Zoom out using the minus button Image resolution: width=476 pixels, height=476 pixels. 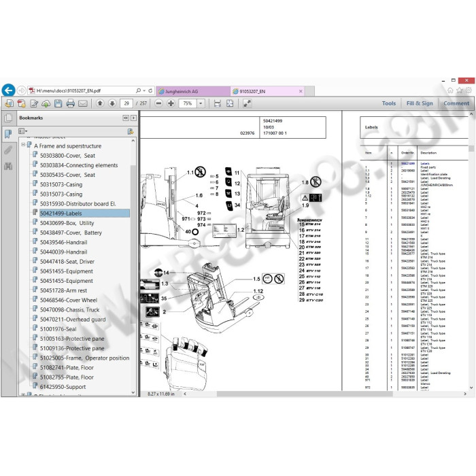tap(158, 103)
